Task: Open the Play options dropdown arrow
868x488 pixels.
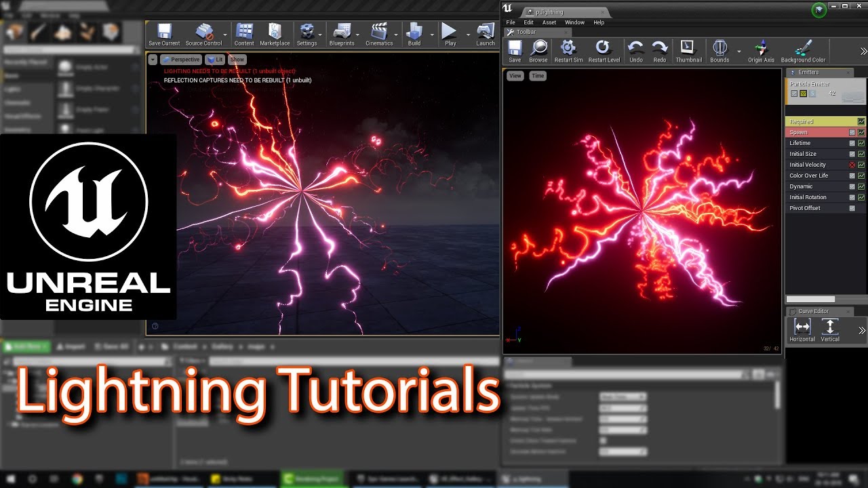Action: pos(468,35)
